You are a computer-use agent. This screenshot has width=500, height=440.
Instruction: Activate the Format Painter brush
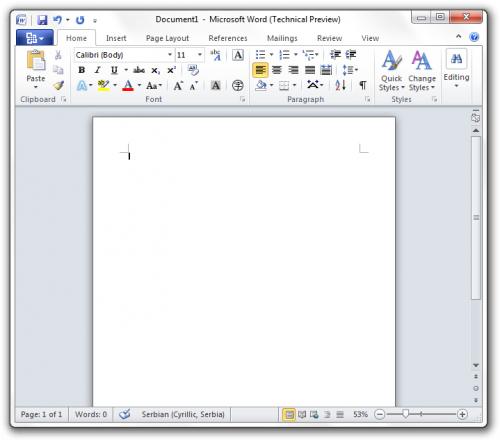coord(58,85)
